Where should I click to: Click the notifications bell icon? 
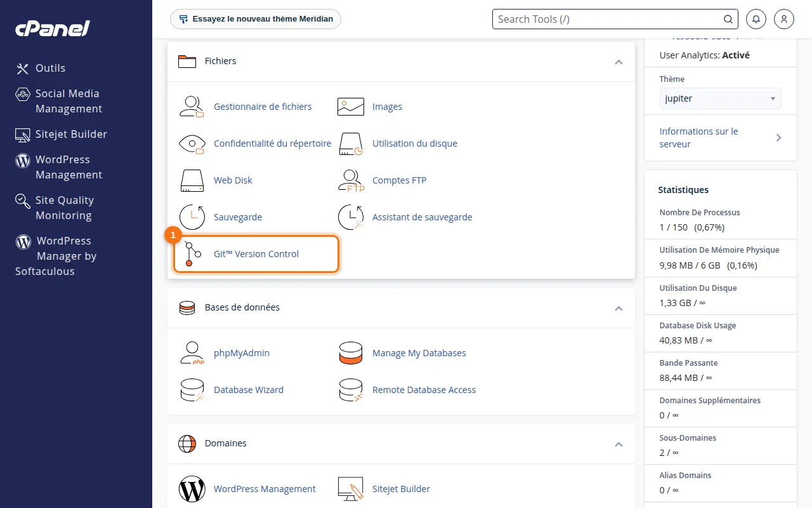tap(756, 19)
